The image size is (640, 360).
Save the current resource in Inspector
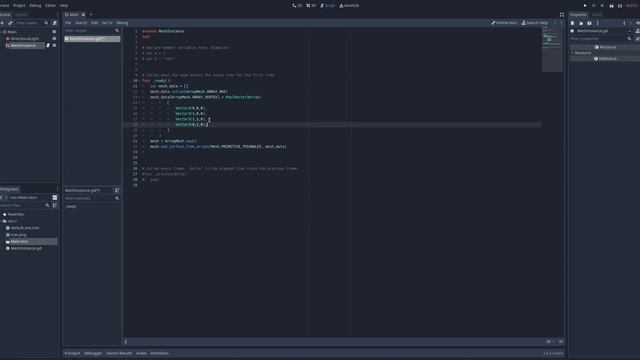[589, 23]
